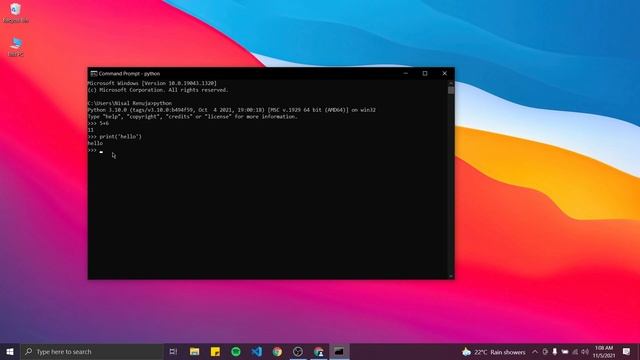Open Spotify from the taskbar
Viewport: 640px width, 360px height.
coord(236,351)
